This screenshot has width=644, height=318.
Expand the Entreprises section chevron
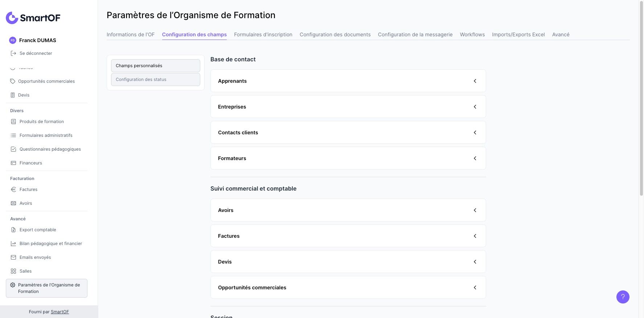coord(475,107)
